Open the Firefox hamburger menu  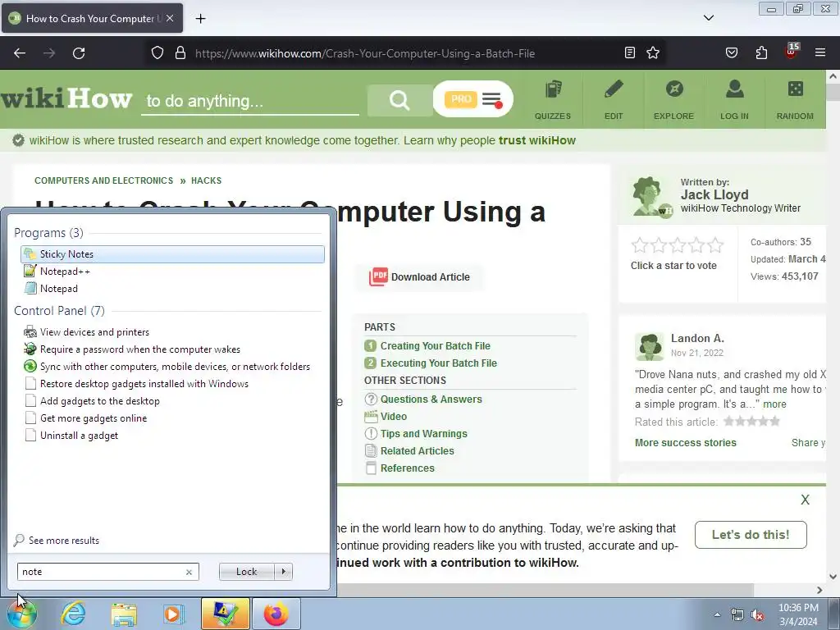(820, 52)
